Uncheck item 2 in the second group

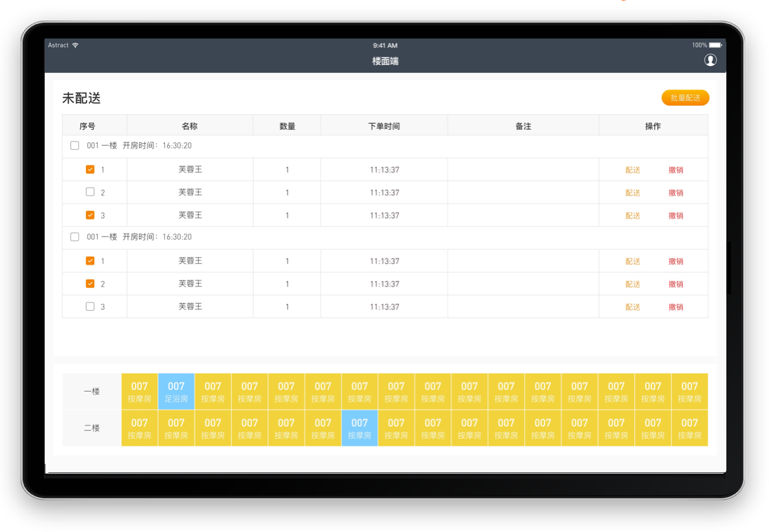click(x=90, y=284)
